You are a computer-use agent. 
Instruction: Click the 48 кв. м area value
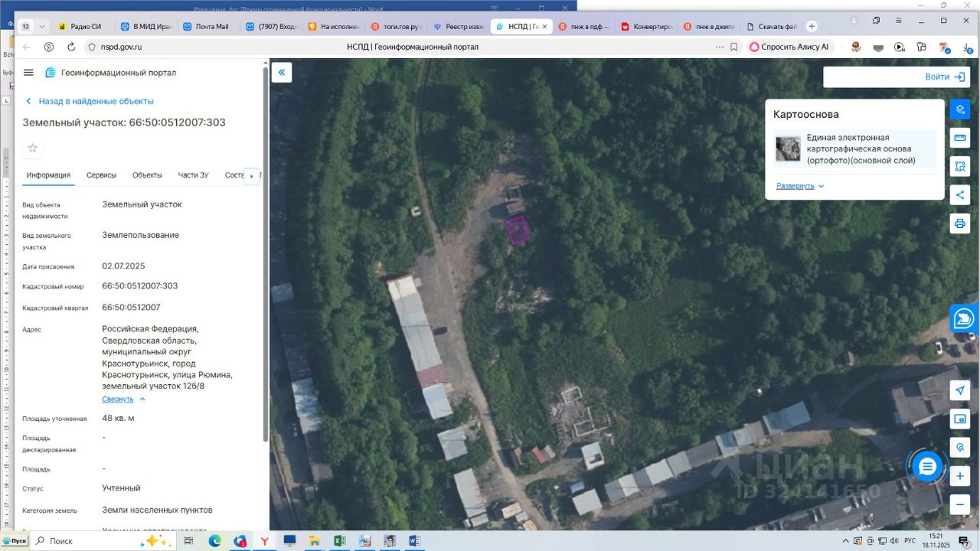(119, 419)
